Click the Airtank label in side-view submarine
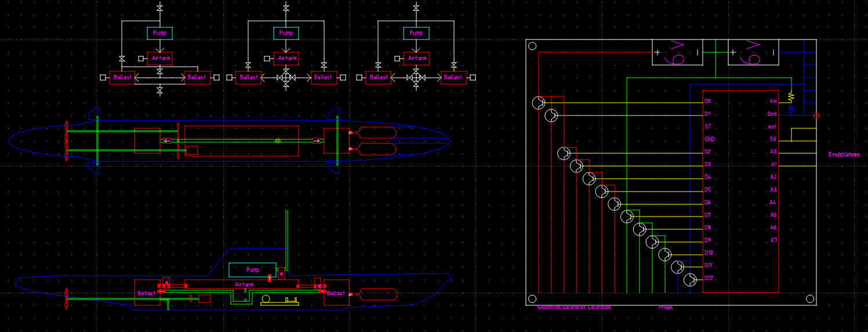 (245, 284)
